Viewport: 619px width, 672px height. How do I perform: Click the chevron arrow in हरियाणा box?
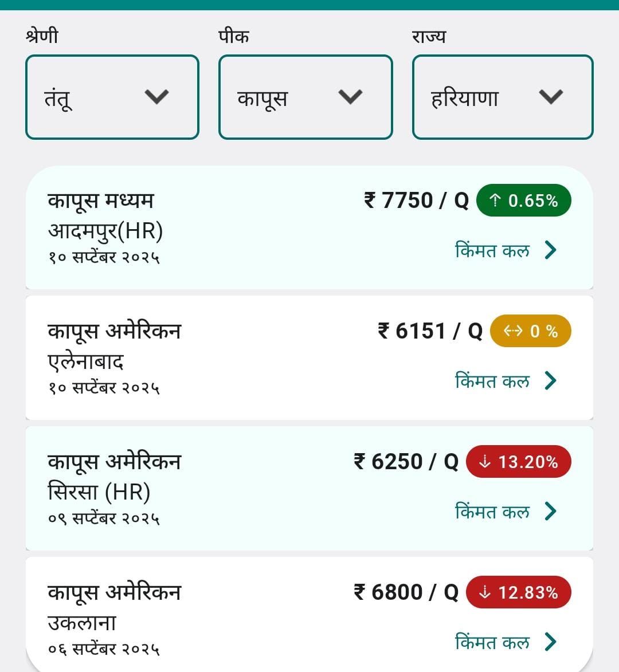pos(551,97)
